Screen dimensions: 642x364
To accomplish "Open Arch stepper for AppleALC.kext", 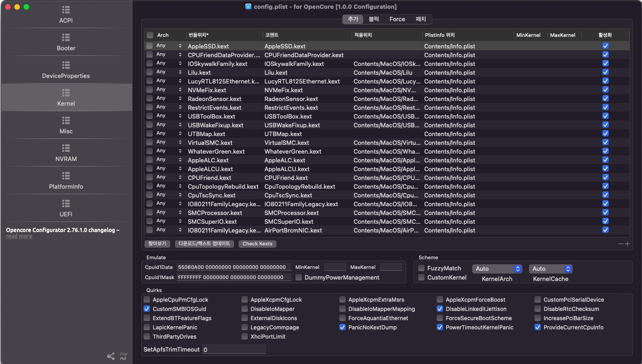I will coord(180,160).
